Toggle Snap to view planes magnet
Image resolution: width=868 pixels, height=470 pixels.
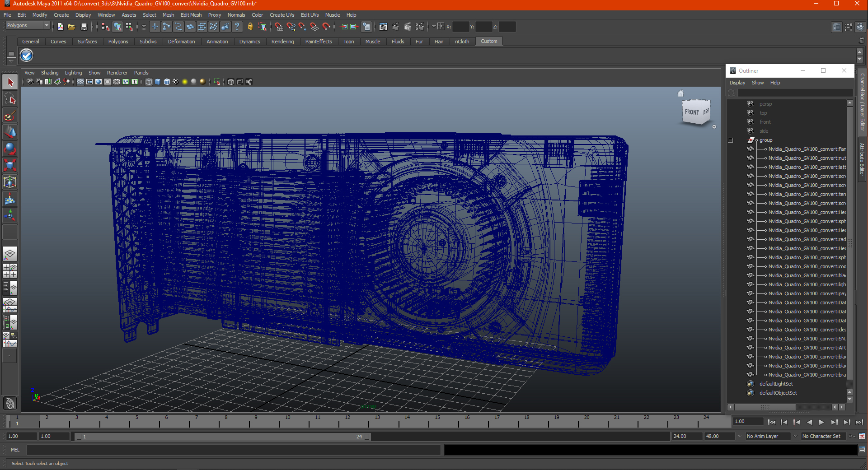(314, 27)
